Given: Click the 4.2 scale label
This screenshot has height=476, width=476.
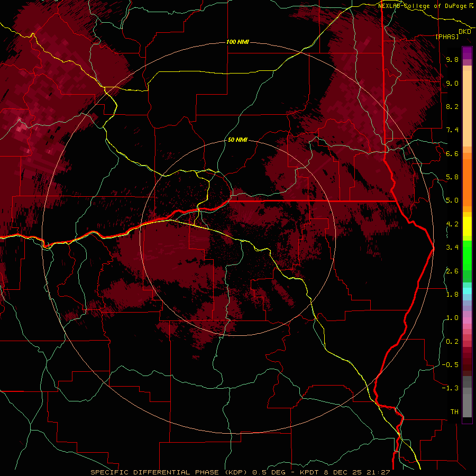Looking at the screenshot, I should [452, 224].
